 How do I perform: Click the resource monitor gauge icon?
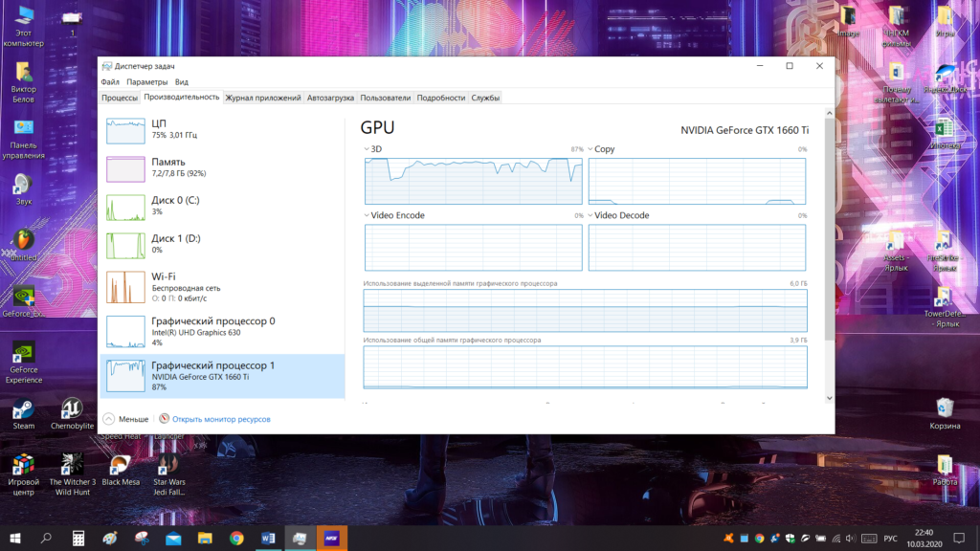(164, 419)
